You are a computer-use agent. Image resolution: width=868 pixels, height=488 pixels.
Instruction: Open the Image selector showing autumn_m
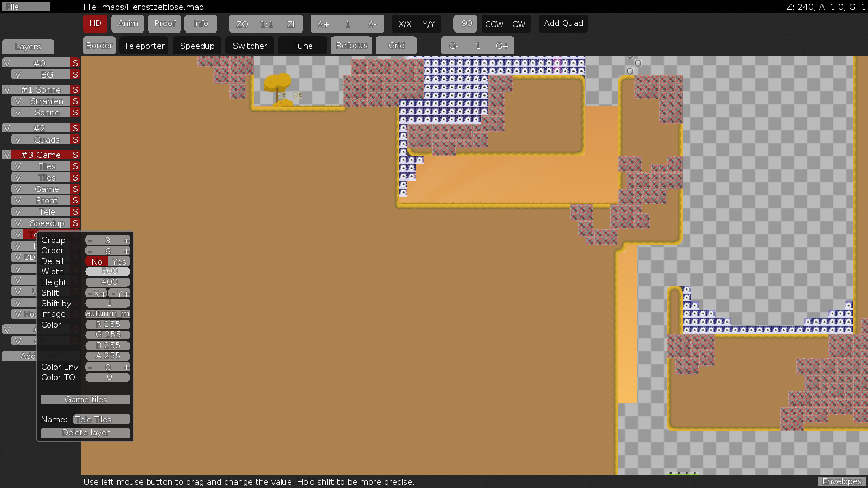107,314
